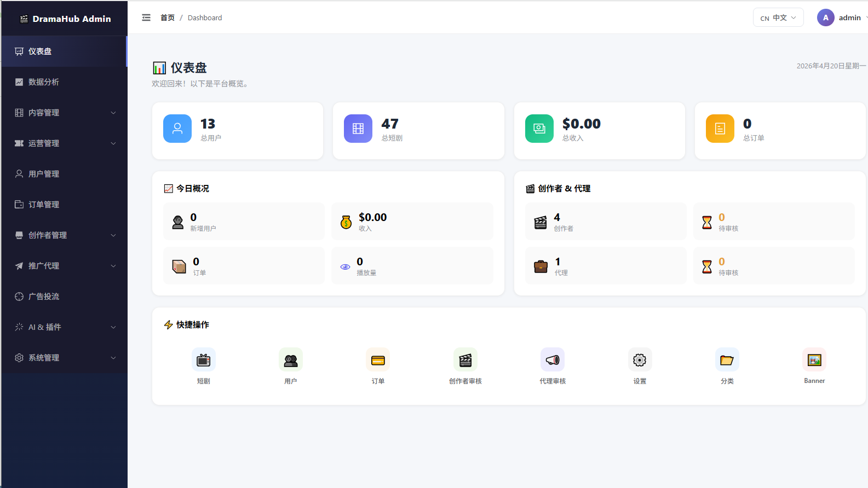Click the 首页 breadcrumb link
This screenshot has width=868, height=488.
click(168, 18)
